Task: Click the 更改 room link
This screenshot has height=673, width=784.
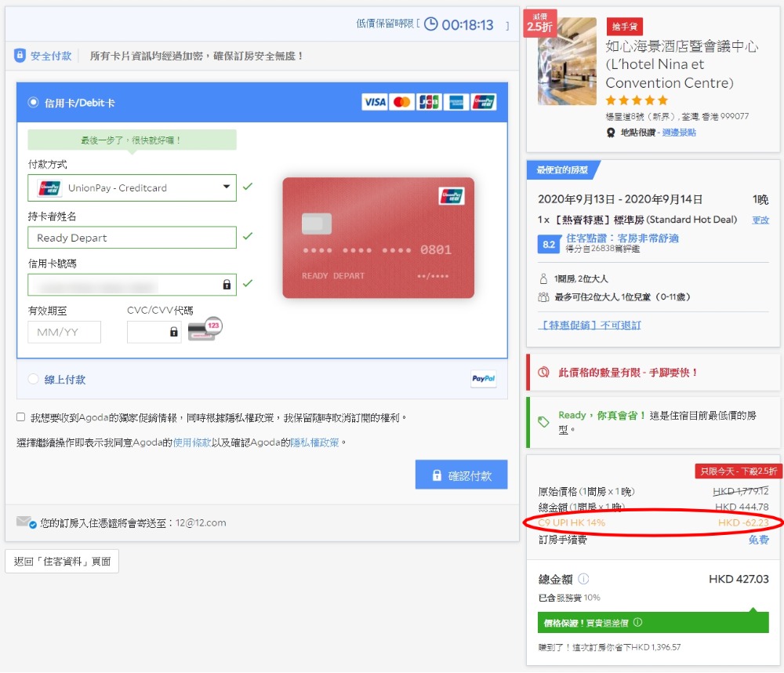Action: 760,220
